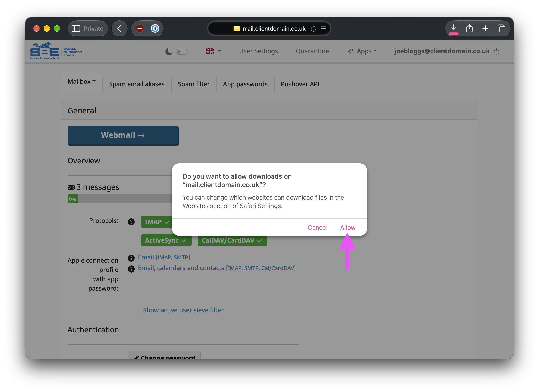Open the Pushover API tab
This screenshot has width=539, height=392.
(x=300, y=84)
